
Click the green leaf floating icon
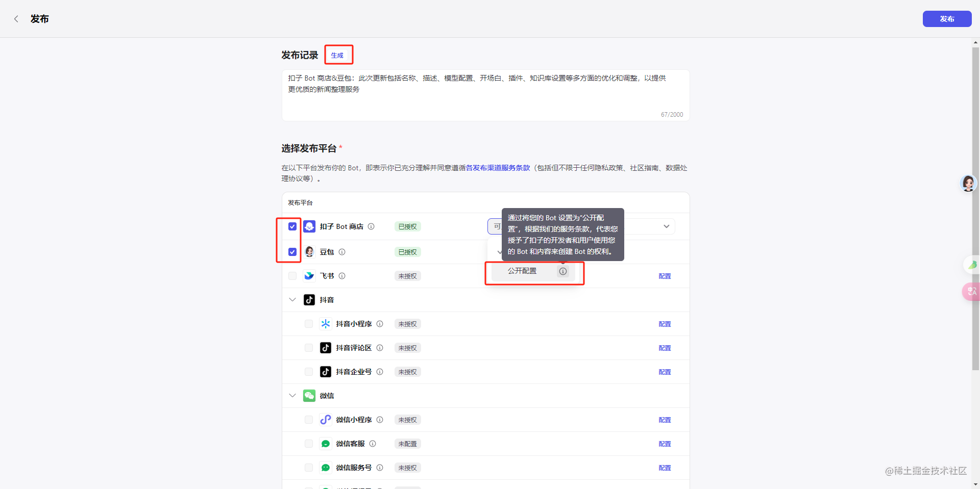(x=971, y=265)
